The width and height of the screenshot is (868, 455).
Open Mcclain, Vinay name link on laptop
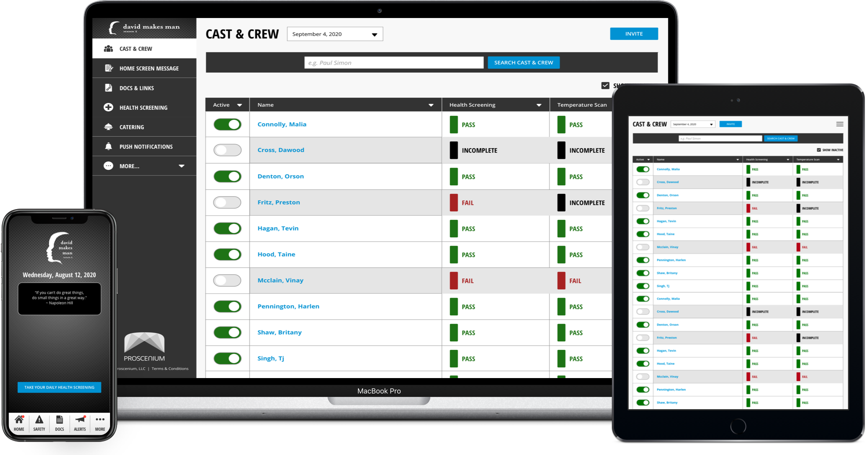click(280, 280)
